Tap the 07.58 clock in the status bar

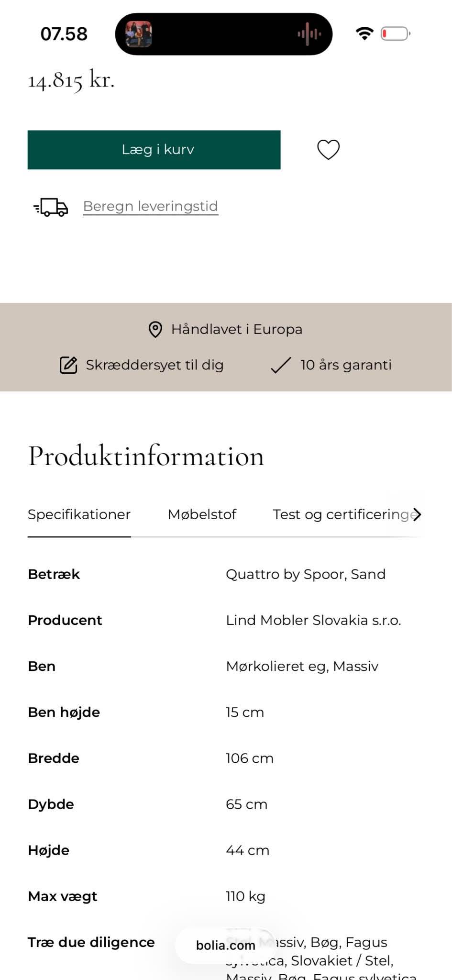point(64,33)
